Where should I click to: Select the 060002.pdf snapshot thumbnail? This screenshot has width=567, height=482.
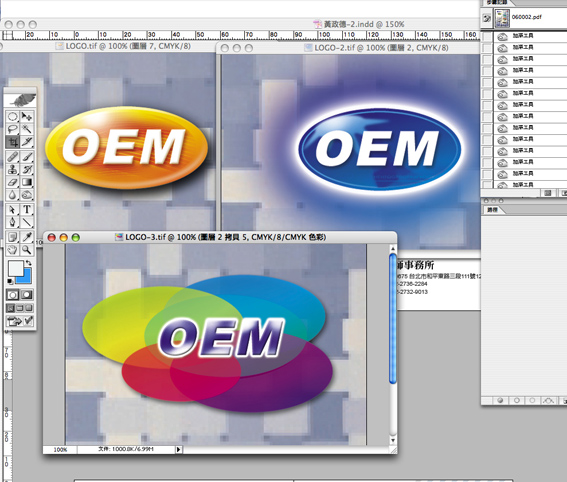(502, 18)
